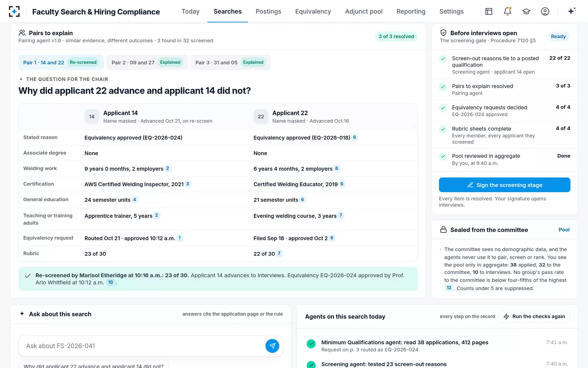Viewport: 588px width, 368px height.
Task: Switch to the Reporting tab
Action: [411, 11]
